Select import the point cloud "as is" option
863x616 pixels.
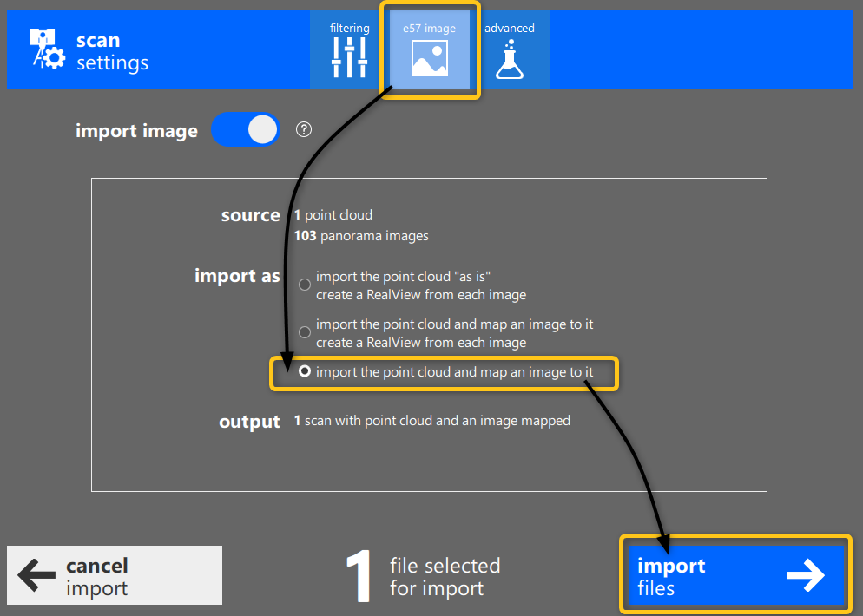point(305,285)
